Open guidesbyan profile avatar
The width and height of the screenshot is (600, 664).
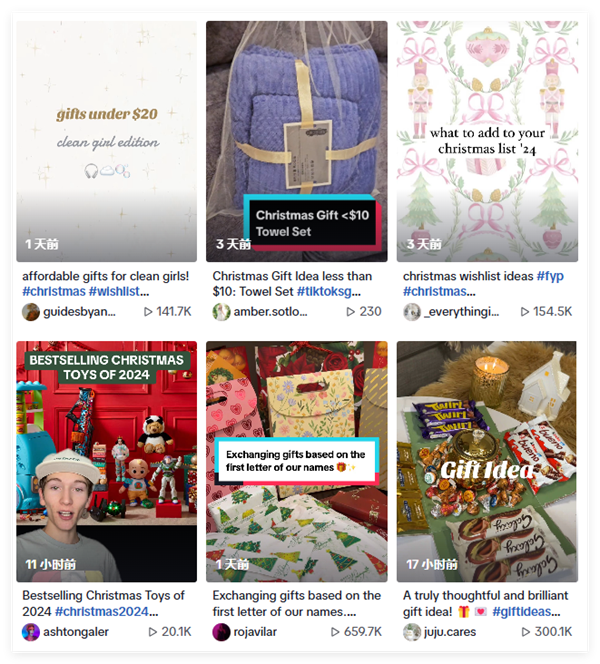click(30, 312)
